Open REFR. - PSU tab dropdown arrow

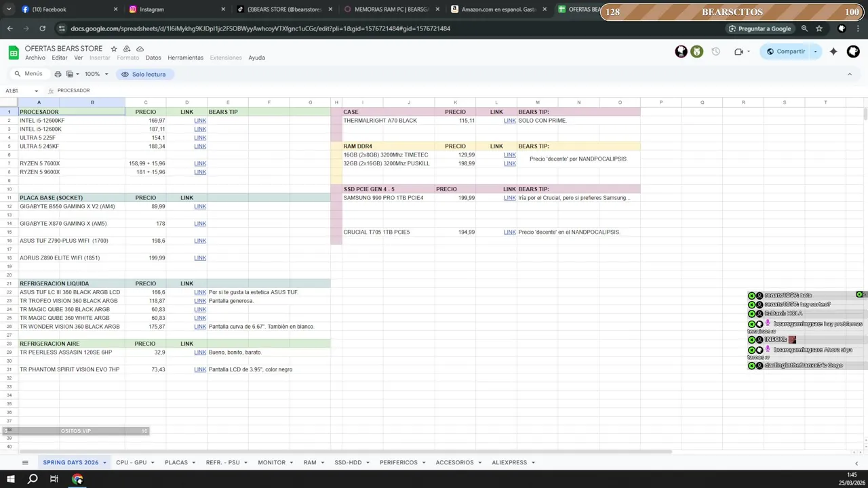pyautogui.click(x=245, y=463)
